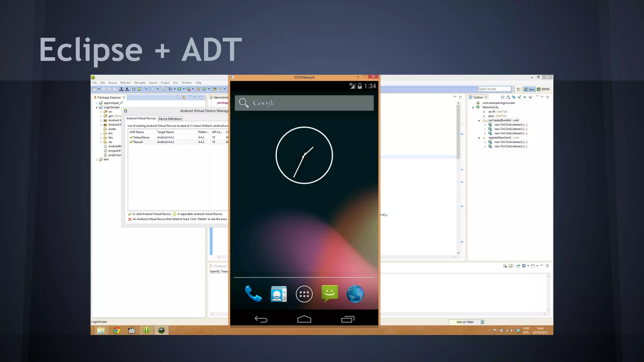Tap the Contacts app in emulator dock
Screen dimensions: 644x362
[279, 294]
